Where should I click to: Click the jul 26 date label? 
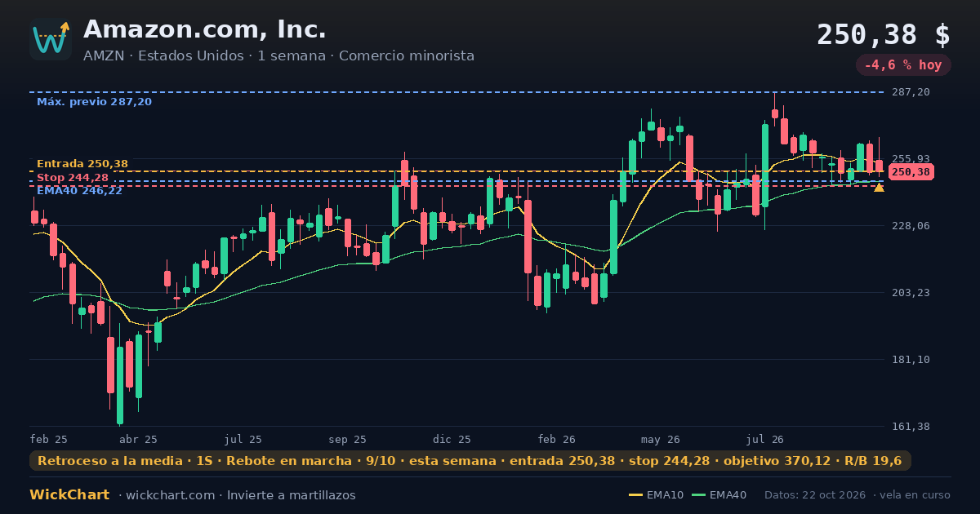tap(765, 439)
